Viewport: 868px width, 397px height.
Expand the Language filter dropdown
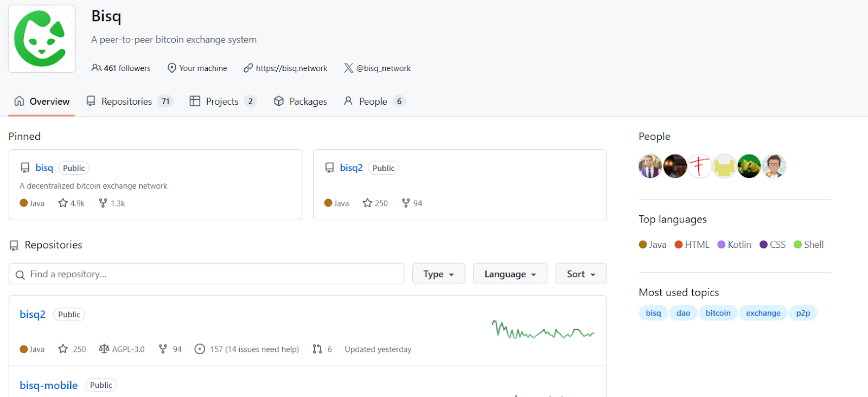coord(510,274)
